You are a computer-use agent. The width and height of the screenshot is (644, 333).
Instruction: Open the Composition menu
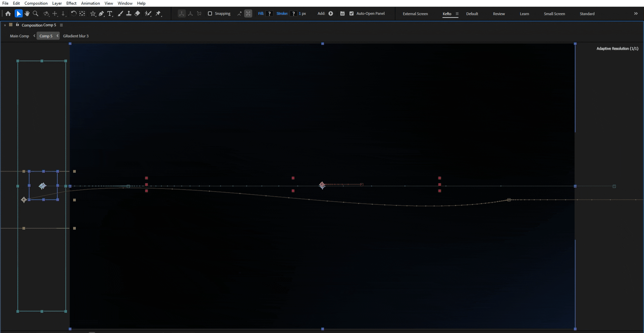point(36,3)
